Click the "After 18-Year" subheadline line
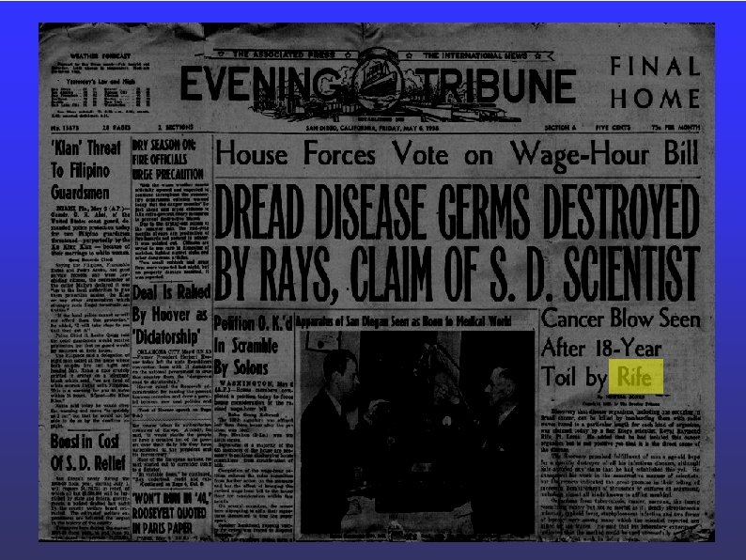The height and width of the screenshot is (560, 746). pos(601,348)
